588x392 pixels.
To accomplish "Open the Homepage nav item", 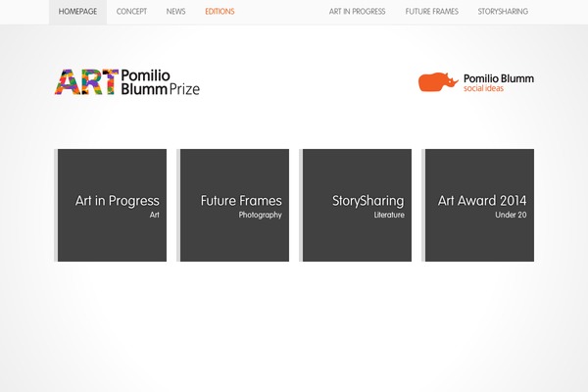I will (x=77, y=12).
